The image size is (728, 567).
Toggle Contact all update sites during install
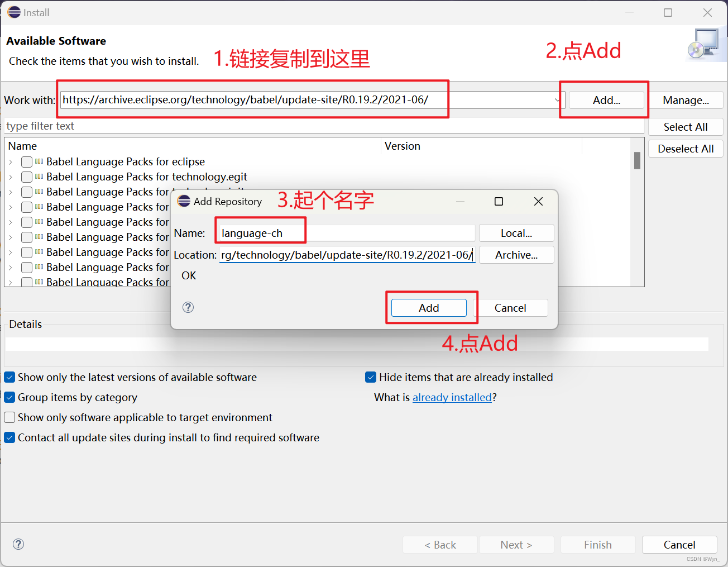pos(9,437)
